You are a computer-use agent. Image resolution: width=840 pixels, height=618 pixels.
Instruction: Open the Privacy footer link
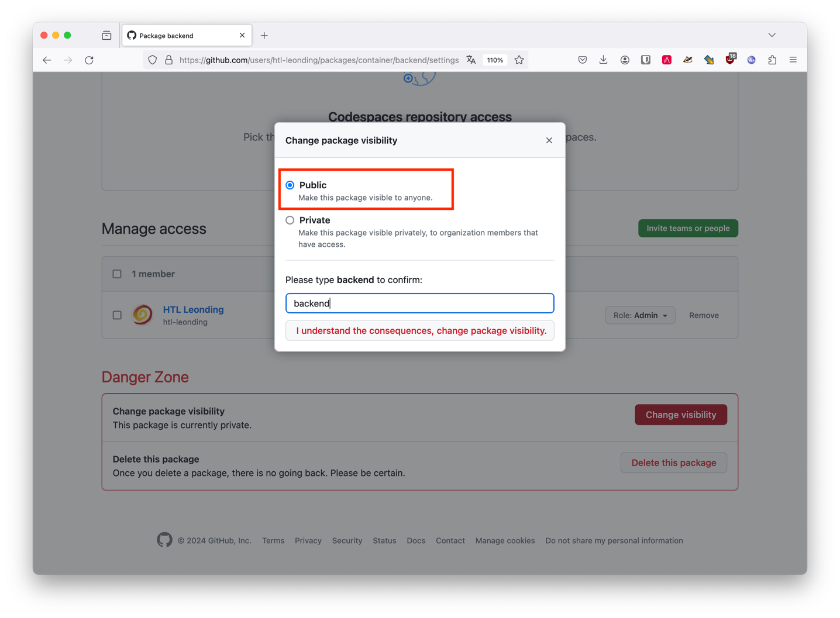pyautogui.click(x=308, y=540)
